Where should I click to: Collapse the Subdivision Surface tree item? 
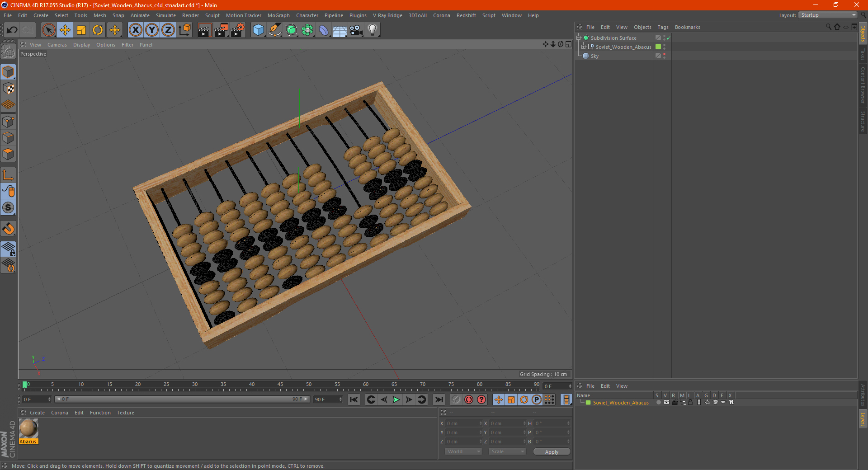(578, 38)
